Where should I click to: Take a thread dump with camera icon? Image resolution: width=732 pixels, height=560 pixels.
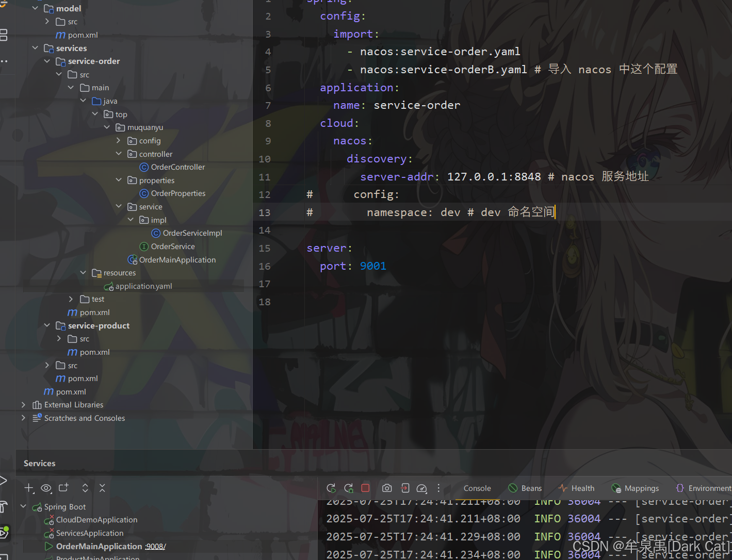pos(387,488)
